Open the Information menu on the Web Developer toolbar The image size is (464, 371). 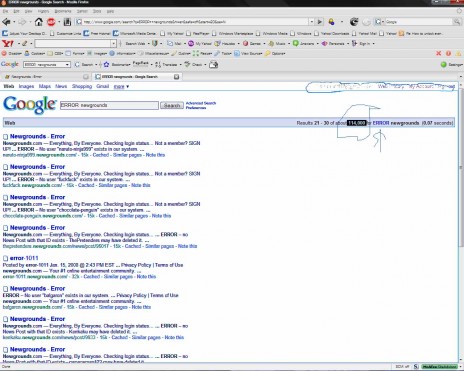point(122,53)
